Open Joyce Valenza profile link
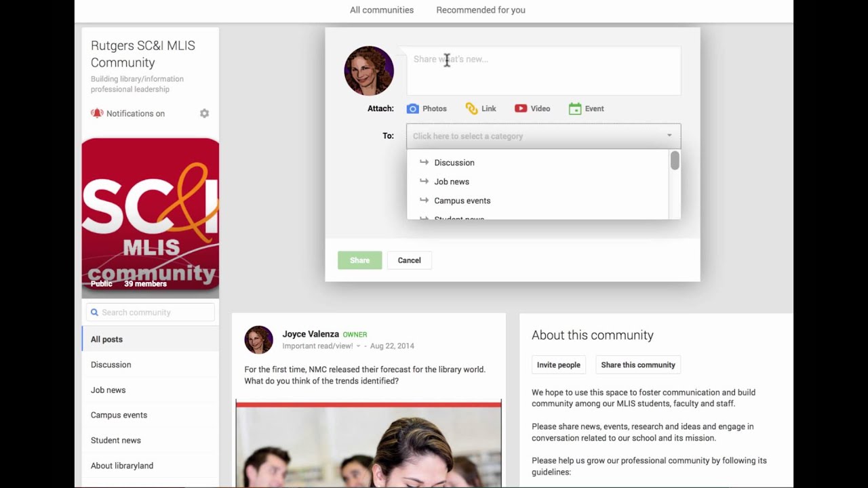 (x=311, y=334)
